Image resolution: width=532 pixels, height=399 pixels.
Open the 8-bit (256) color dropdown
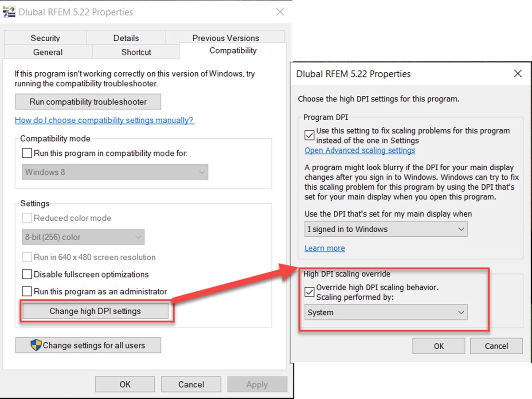(83, 237)
